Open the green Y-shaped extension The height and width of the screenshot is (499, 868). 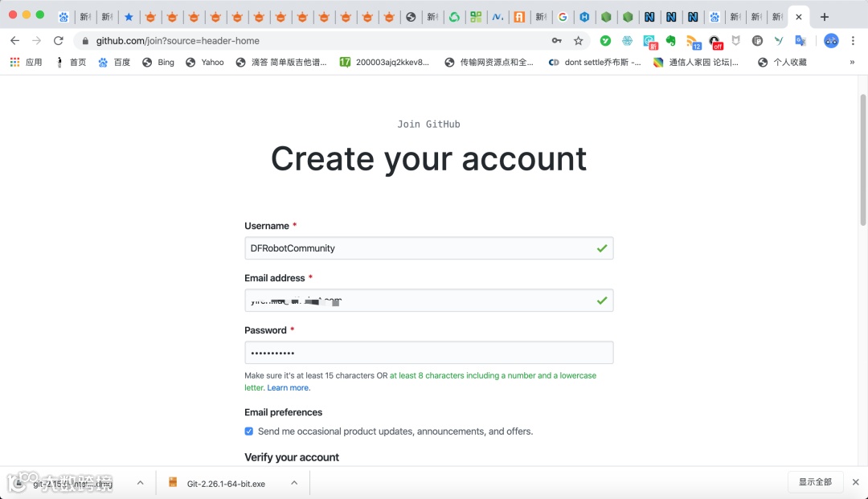779,40
